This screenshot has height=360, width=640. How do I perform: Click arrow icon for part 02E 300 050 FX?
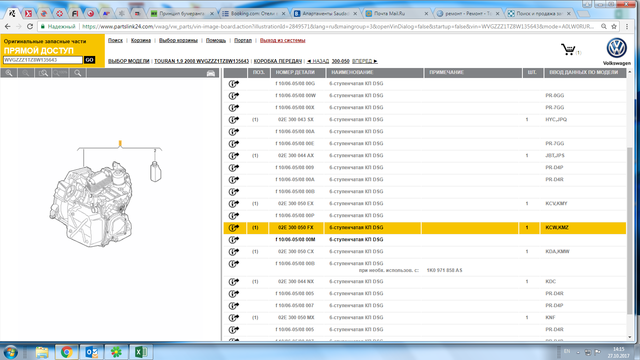pos(233,228)
